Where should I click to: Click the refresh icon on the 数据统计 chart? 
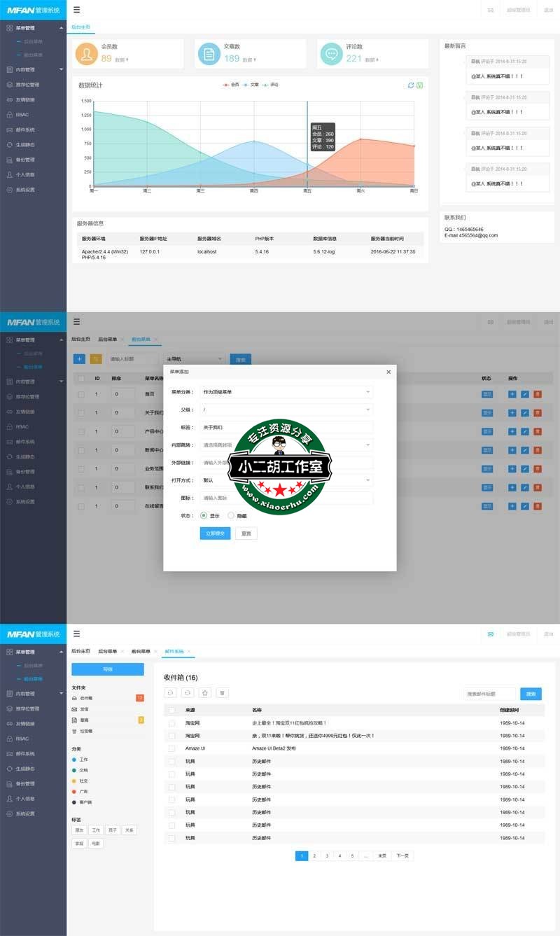pyautogui.click(x=411, y=85)
